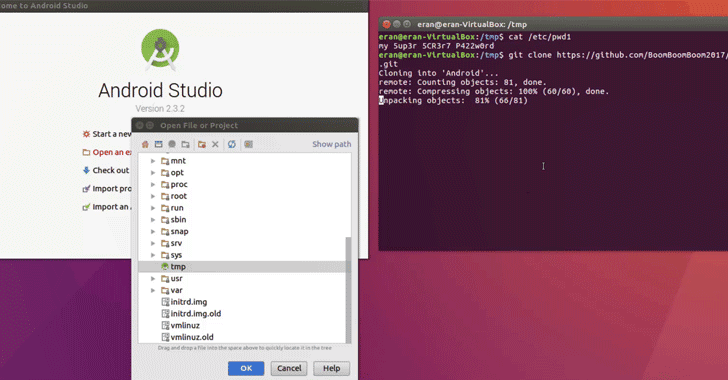Refresh the file tree
728x380 pixels.
point(232,144)
